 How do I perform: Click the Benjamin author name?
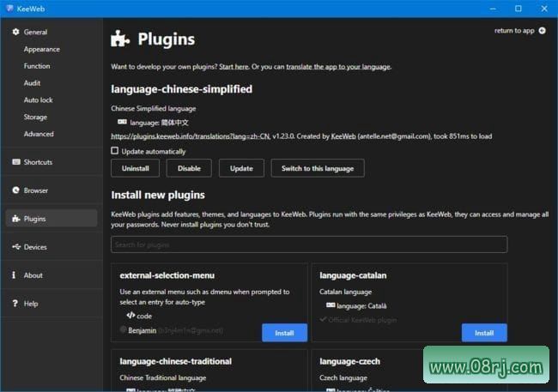[x=142, y=330]
